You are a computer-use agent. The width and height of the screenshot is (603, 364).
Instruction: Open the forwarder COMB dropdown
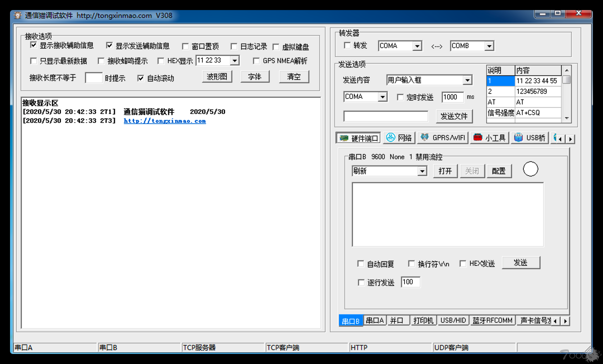pyautogui.click(x=489, y=46)
